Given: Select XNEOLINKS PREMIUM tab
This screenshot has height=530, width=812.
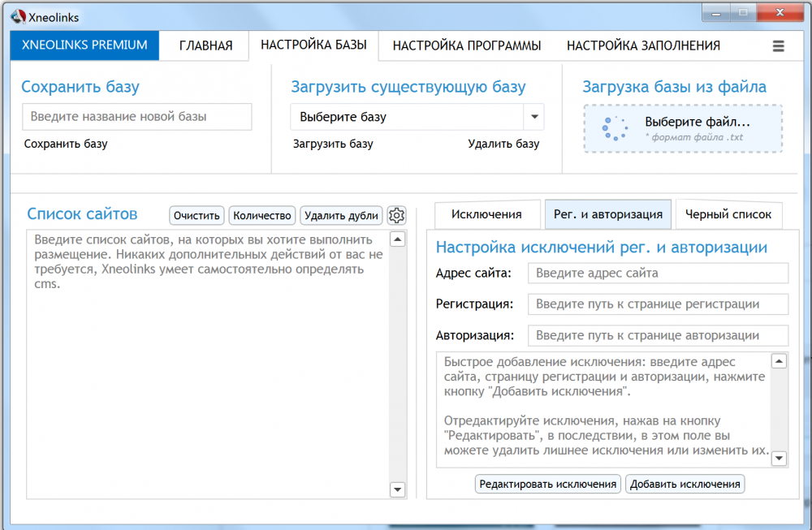Looking at the screenshot, I should (x=84, y=45).
